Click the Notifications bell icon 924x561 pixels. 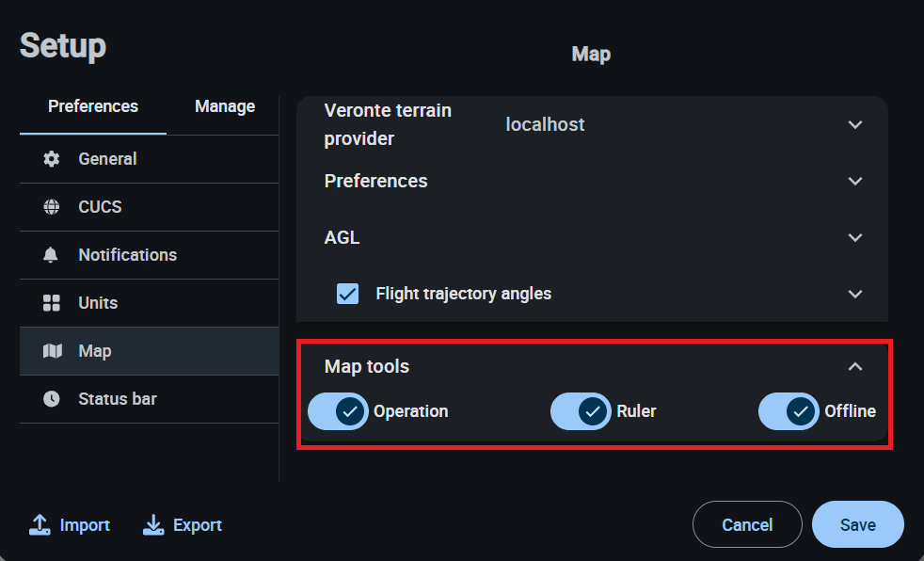(52, 255)
